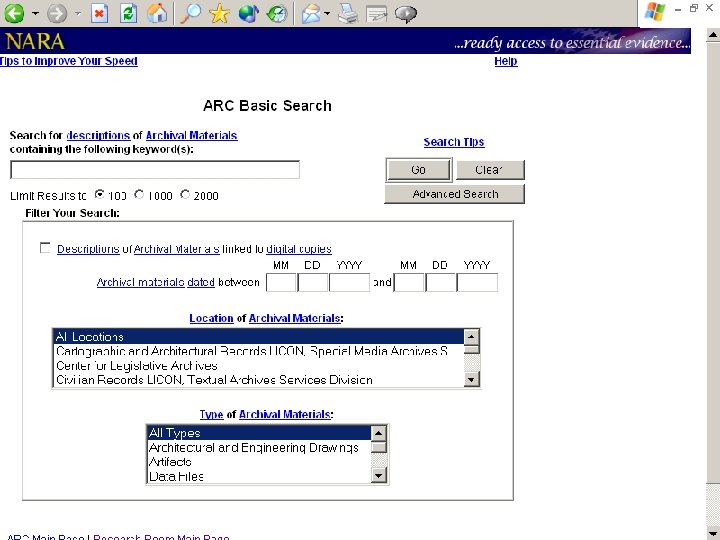Click the Refresh page icon
The image size is (720, 540).
coord(128,13)
